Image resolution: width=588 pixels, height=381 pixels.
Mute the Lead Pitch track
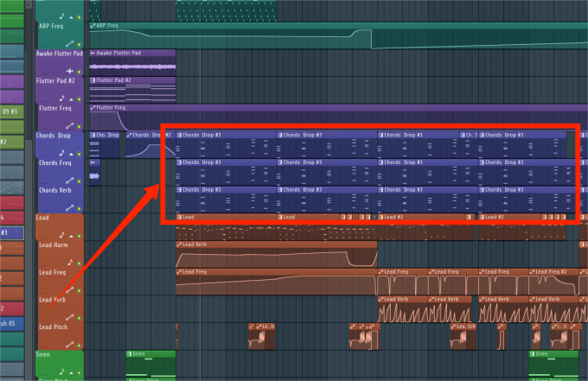(80, 346)
